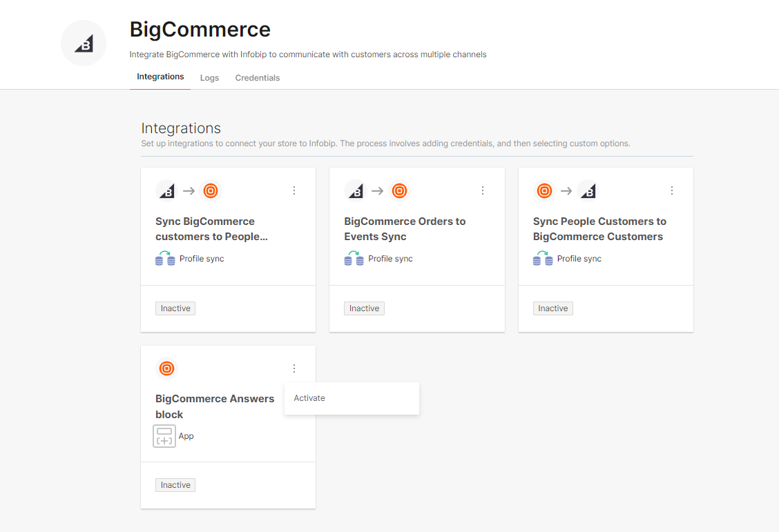Image resolution: width=779 pixels, height=532 pixels.
Task: Click the BigCommerce logo in the page header
Action: click(x=84, y=43)
